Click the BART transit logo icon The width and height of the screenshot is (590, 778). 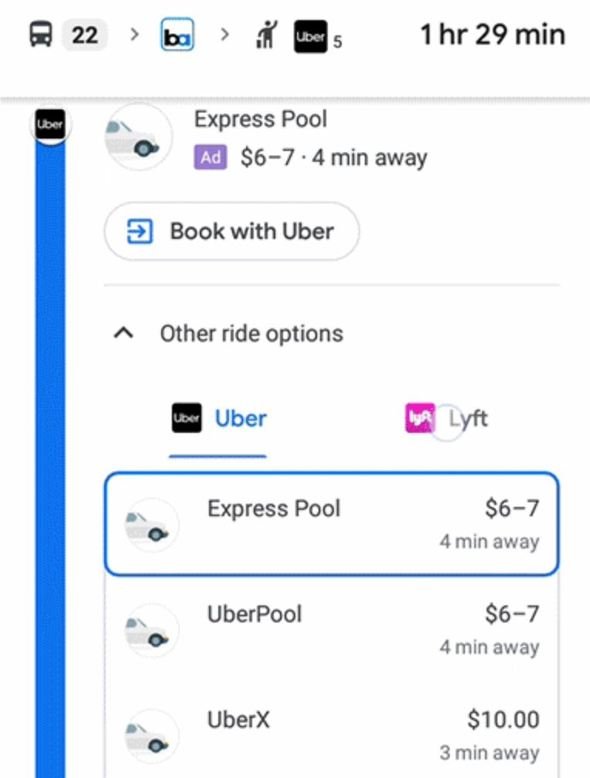pos(177,35)
